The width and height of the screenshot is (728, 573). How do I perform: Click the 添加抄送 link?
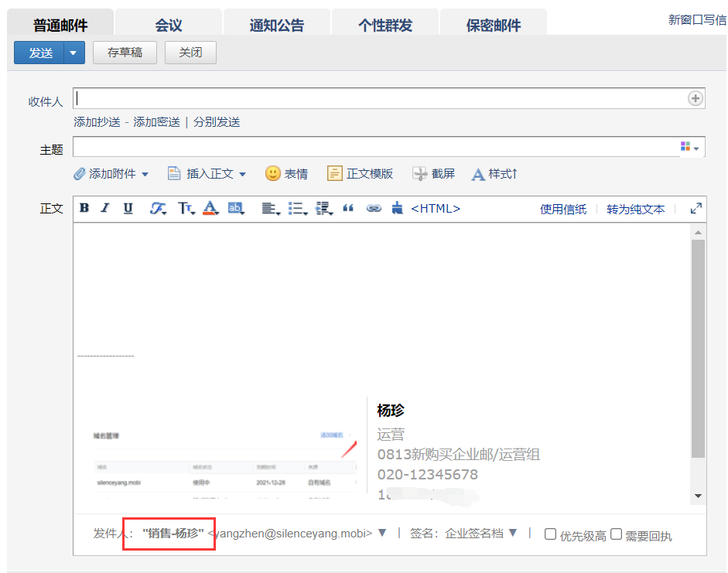(97, 122)
